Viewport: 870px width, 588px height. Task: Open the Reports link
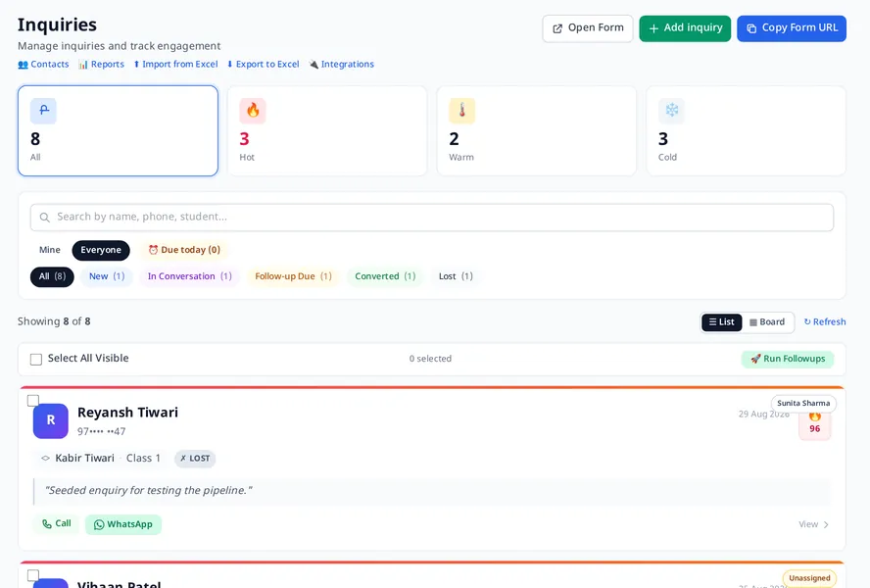click(102, 65)
